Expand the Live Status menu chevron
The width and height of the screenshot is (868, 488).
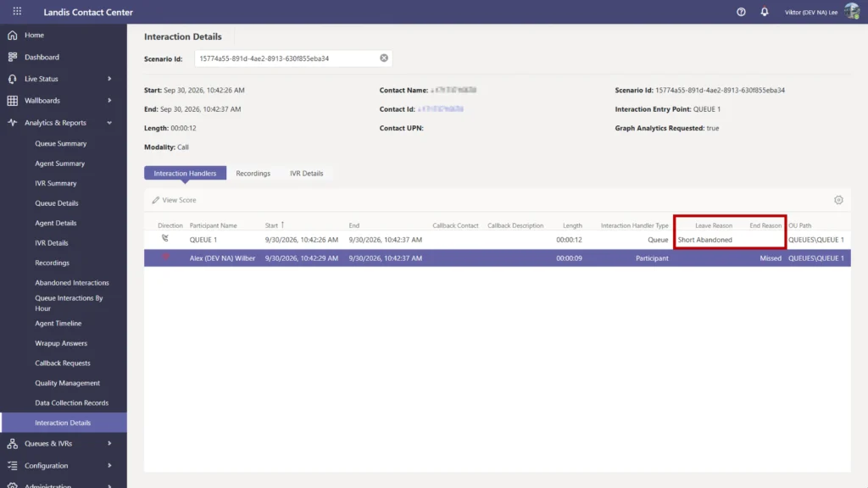point(109,79)
